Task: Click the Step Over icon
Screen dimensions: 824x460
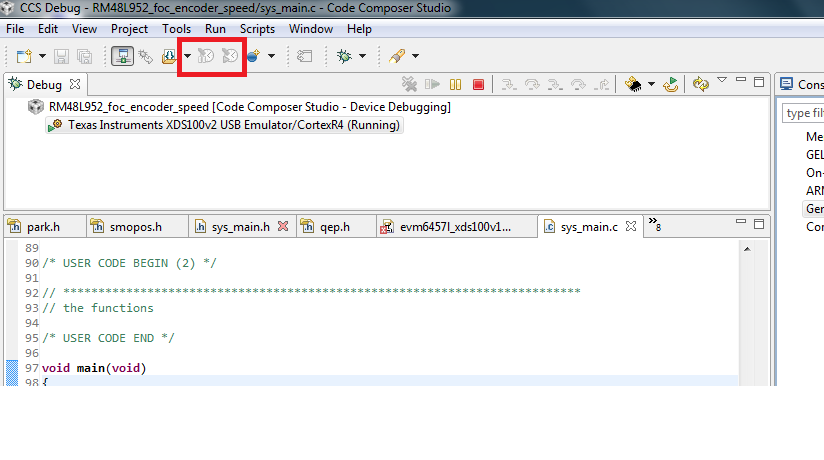Action: coord(532,84)
